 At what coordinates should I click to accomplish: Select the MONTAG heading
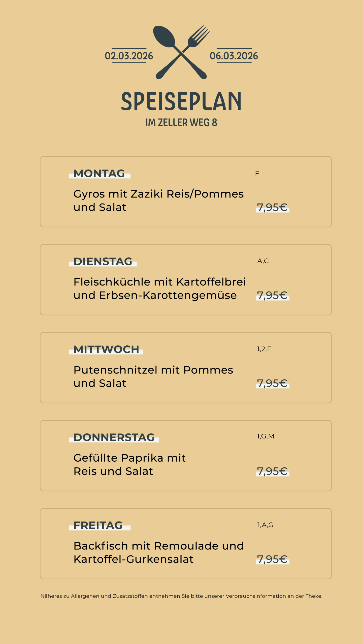pos(99,174)
